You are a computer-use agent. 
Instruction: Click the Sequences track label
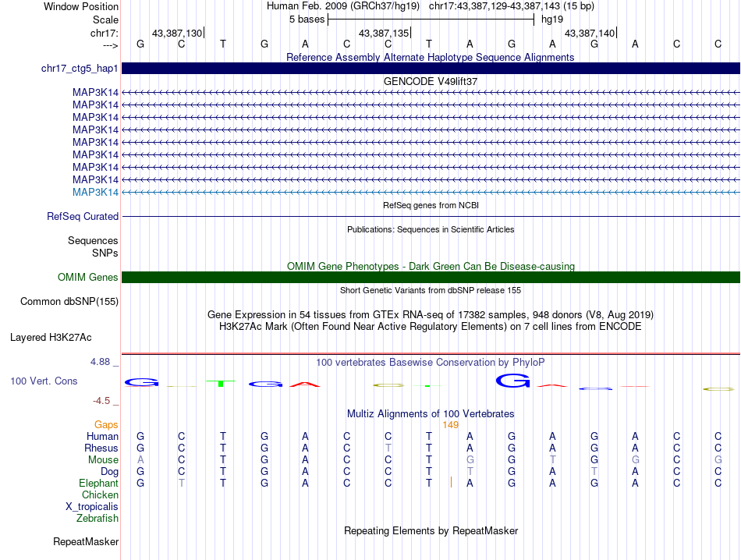[x=93, y=240]
